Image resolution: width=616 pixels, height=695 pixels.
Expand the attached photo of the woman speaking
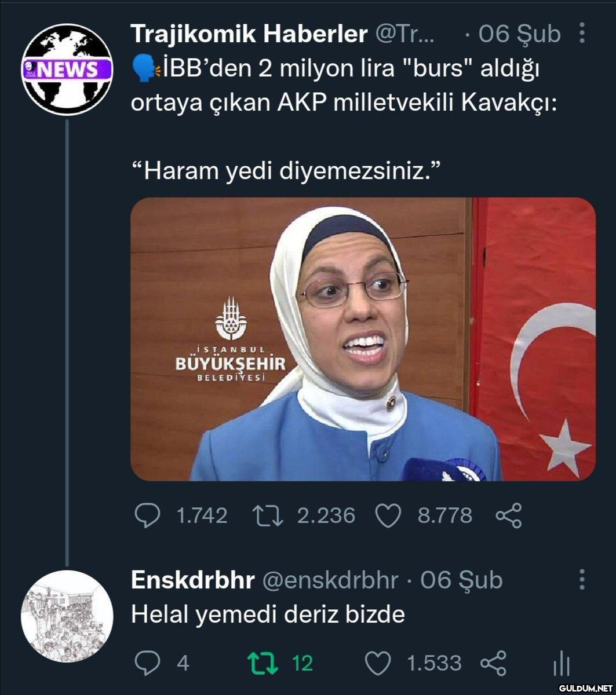(x=363, y=339)
